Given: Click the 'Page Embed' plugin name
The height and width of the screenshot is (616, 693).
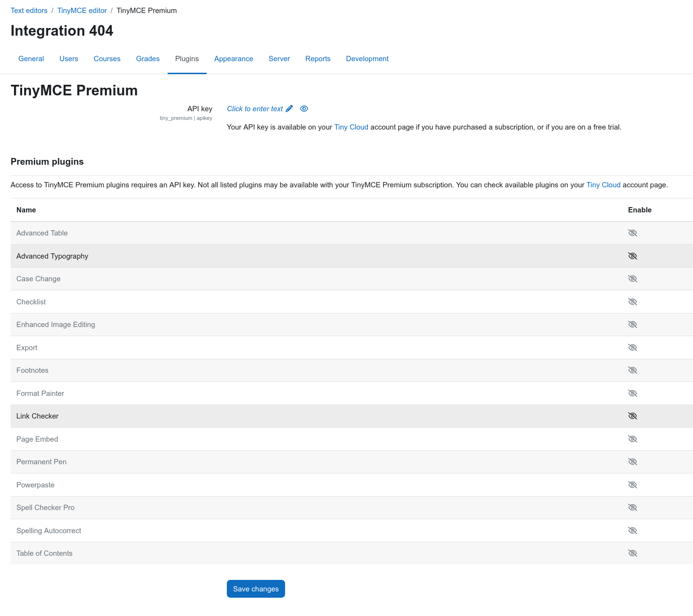Looking at the screenshot, I should tap(37, 439).
